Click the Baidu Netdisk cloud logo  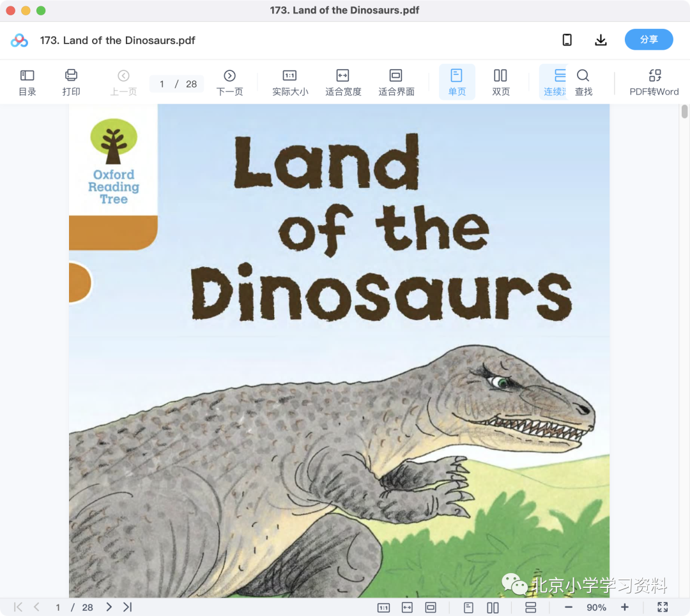click(x=19, y=40)
